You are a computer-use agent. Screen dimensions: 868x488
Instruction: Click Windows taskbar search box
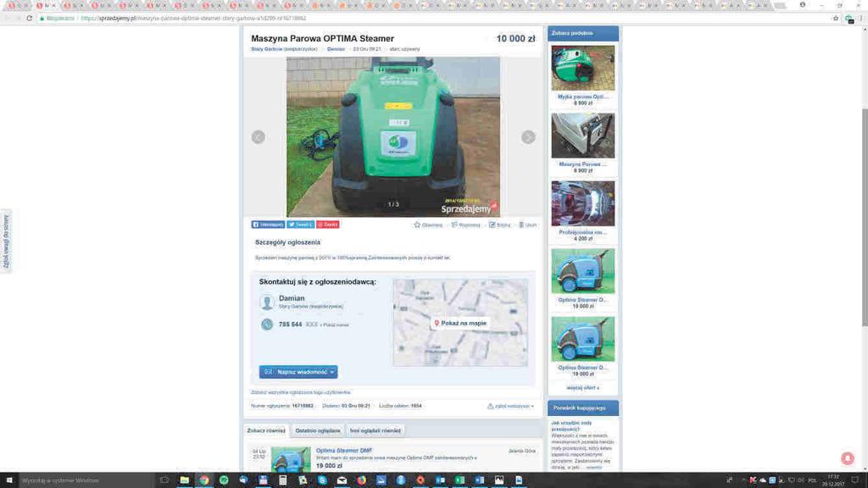pyautogui.click(x=86, y=480)
